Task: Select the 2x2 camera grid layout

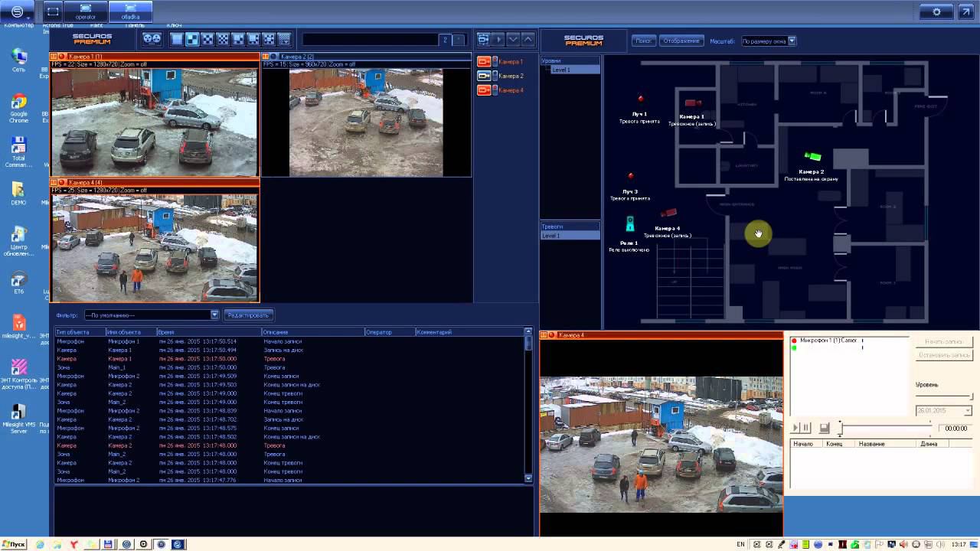Action: [192, 39]
